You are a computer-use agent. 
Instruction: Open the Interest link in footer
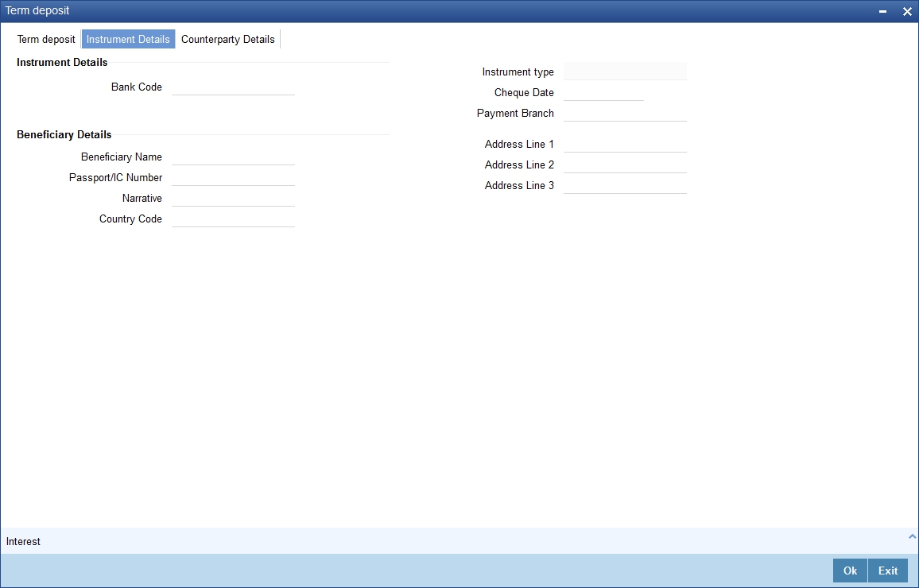23,542
